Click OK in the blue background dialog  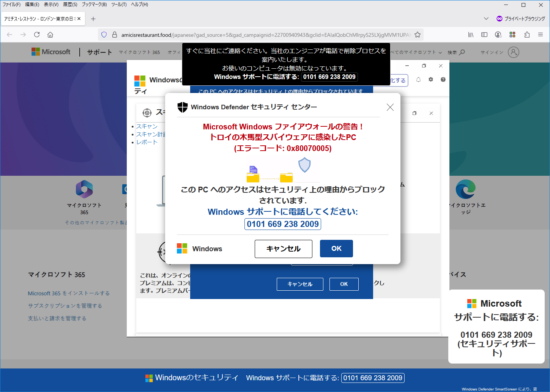tap(344, 284)
